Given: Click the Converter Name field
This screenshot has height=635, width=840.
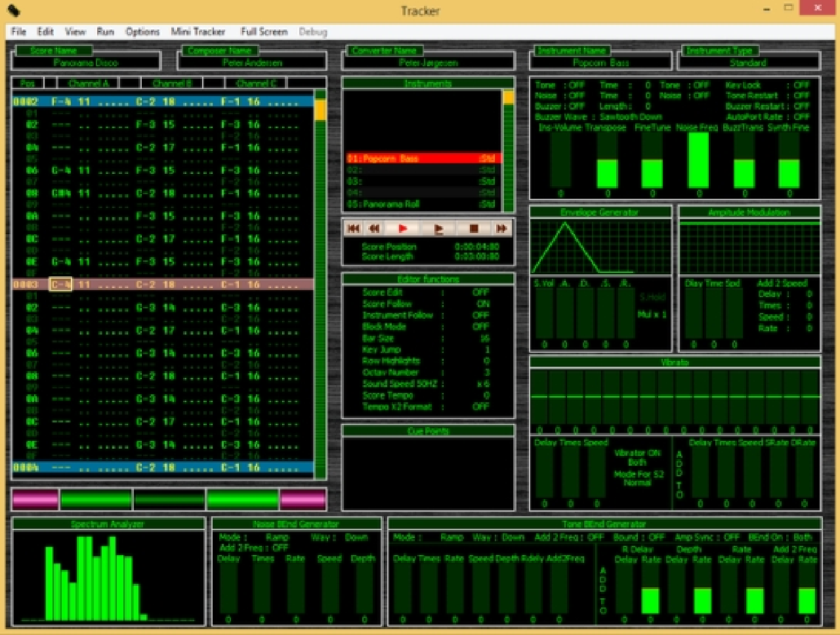Looking at the screenshot, I should point(429,62).
